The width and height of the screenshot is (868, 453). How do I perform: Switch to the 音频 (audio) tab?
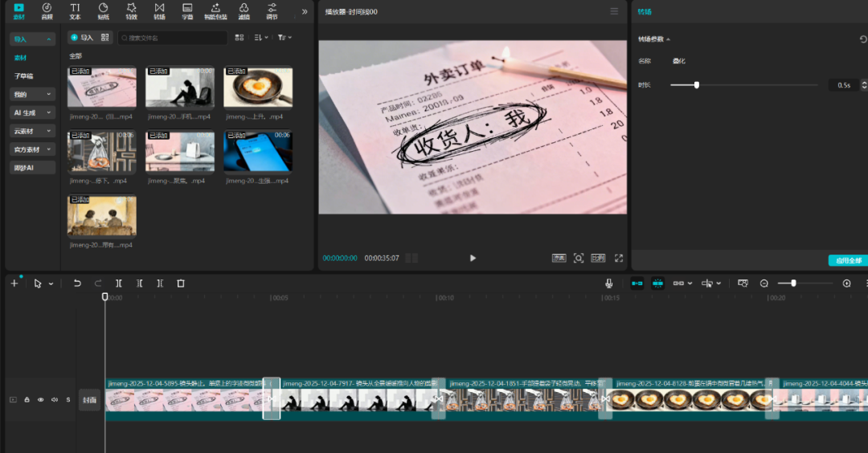pyautogui.click(x=47, y=10)
